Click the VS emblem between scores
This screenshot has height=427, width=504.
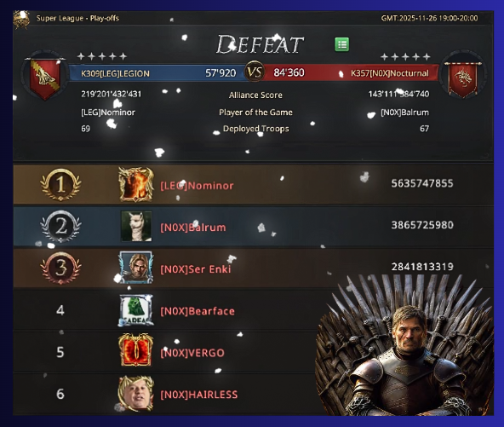(x=255, y=72)
